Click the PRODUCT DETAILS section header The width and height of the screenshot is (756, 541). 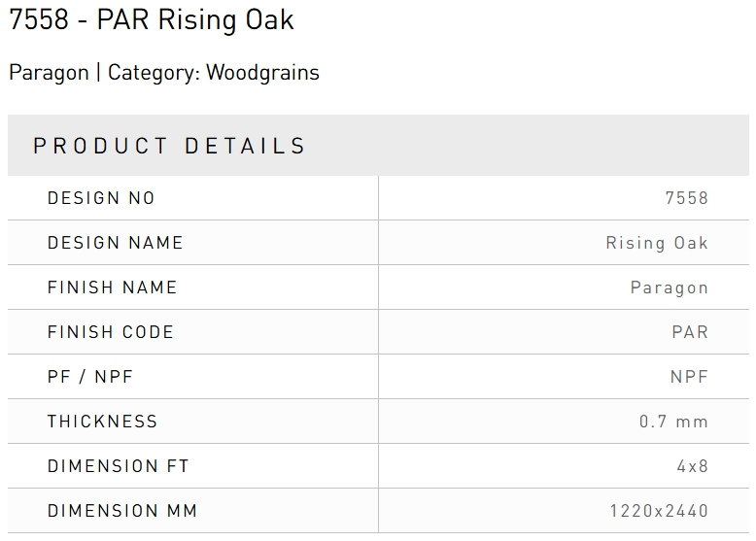click(x=170, y=146)
